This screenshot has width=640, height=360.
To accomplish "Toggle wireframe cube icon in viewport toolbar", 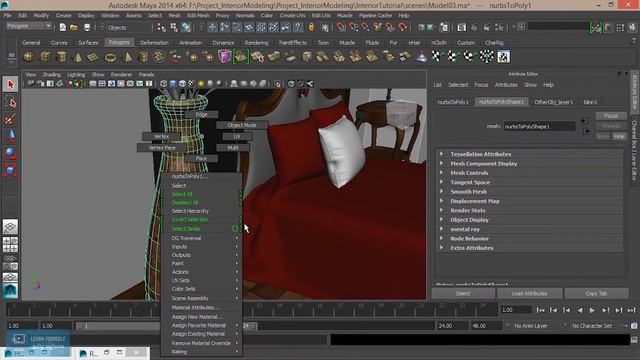I will pyautogui.click(x=164, y=84).
